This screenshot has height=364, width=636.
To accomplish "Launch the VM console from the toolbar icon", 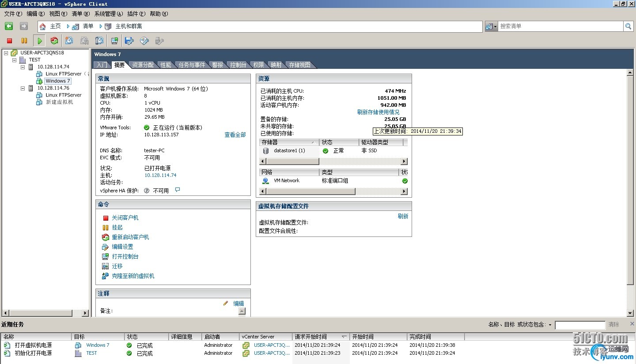I will click(114, 41).
